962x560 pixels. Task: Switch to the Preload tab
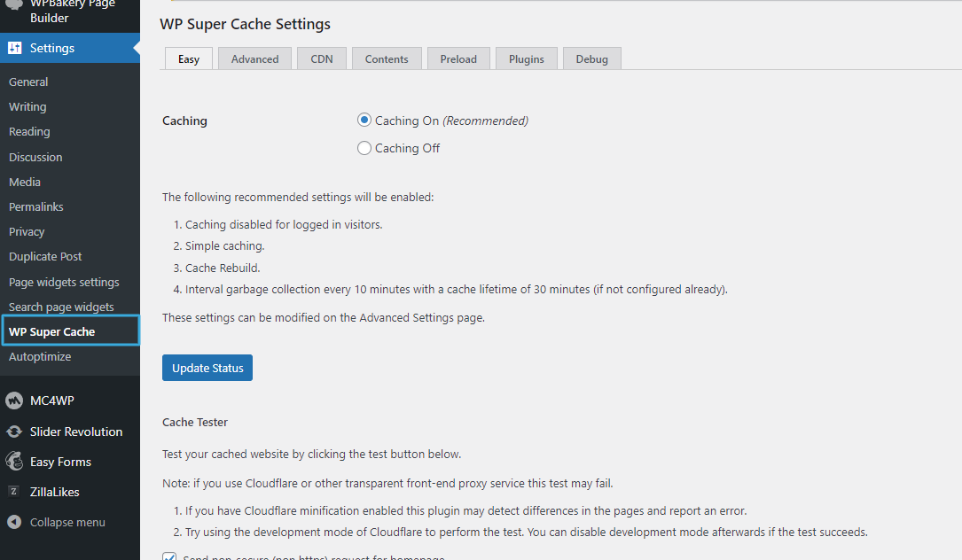[x=458, y=58]
